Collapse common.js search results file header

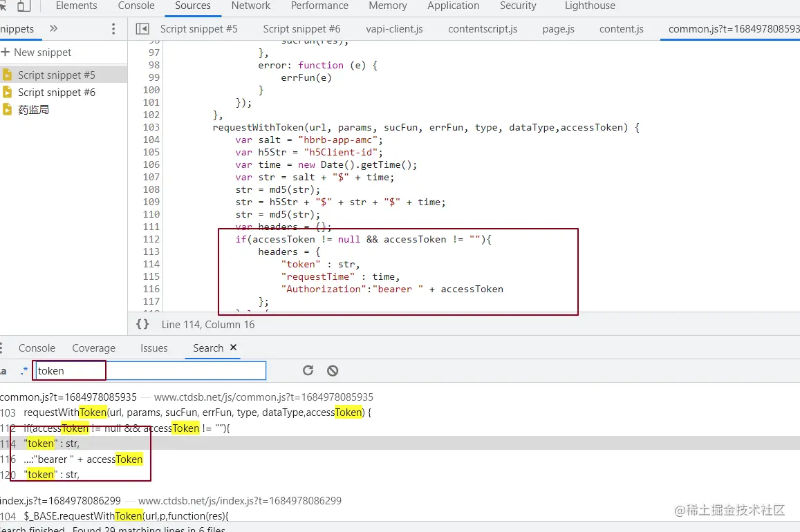click(187, 397)
